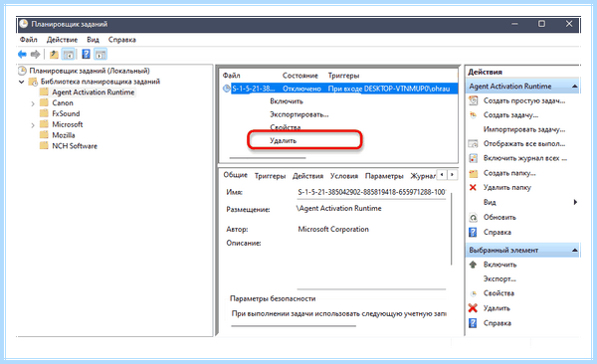
Task: Click the Back arrow in the toolbar
Action: pyautogui.click(x=22, y=55)
